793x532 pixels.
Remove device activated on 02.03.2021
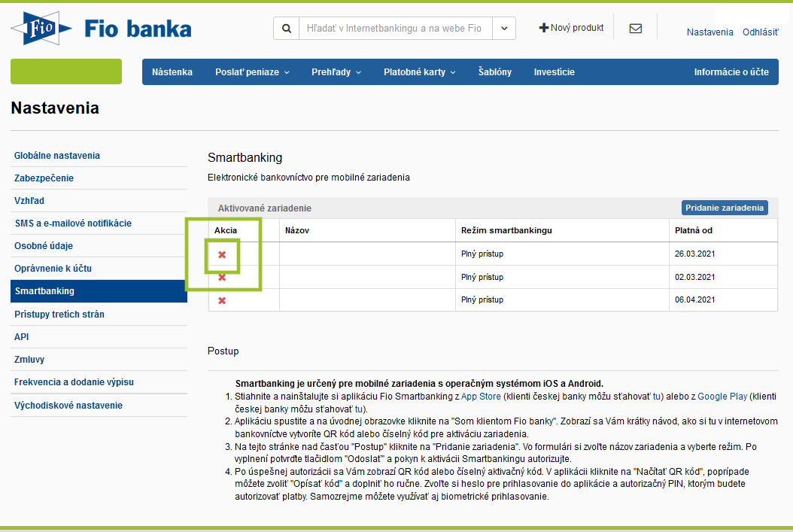[222, 277]
